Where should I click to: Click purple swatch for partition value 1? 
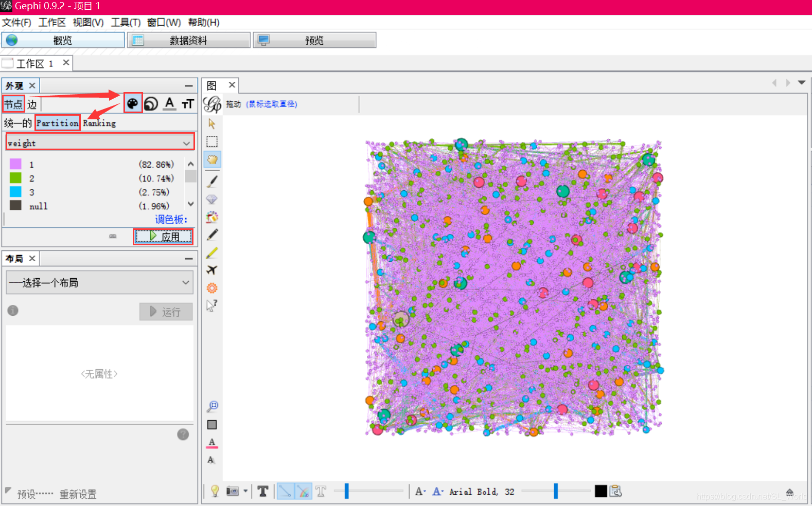(15, 164)
